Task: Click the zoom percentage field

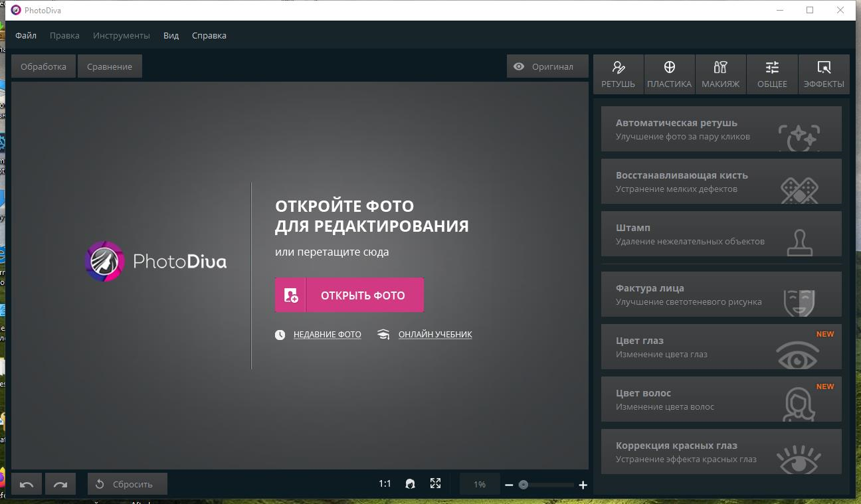Action: (x=479, y=484)
